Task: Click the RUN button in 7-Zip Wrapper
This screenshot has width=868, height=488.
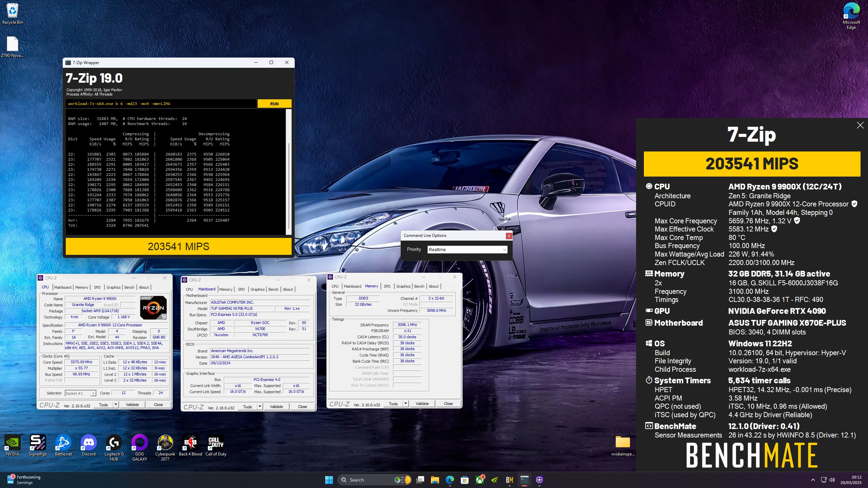Action: [x=274, y=104]
